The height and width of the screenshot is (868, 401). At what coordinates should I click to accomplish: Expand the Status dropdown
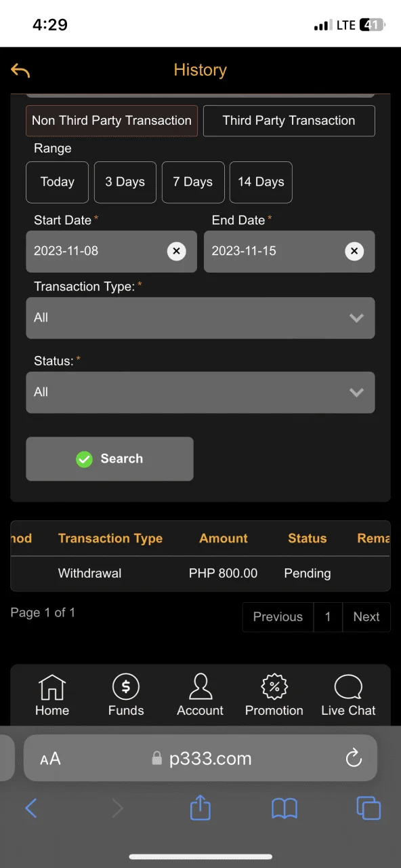200,393
